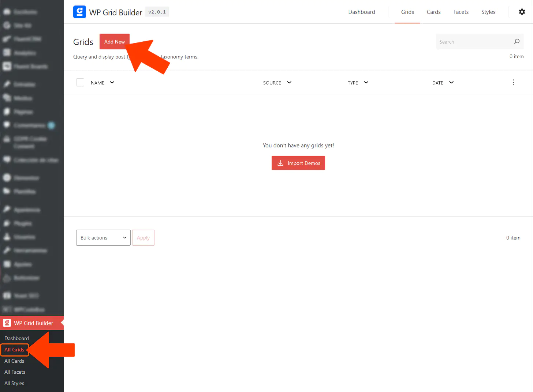Click the search magnifier icon
The image size is (533, 392).
click(x=517, y=42)
